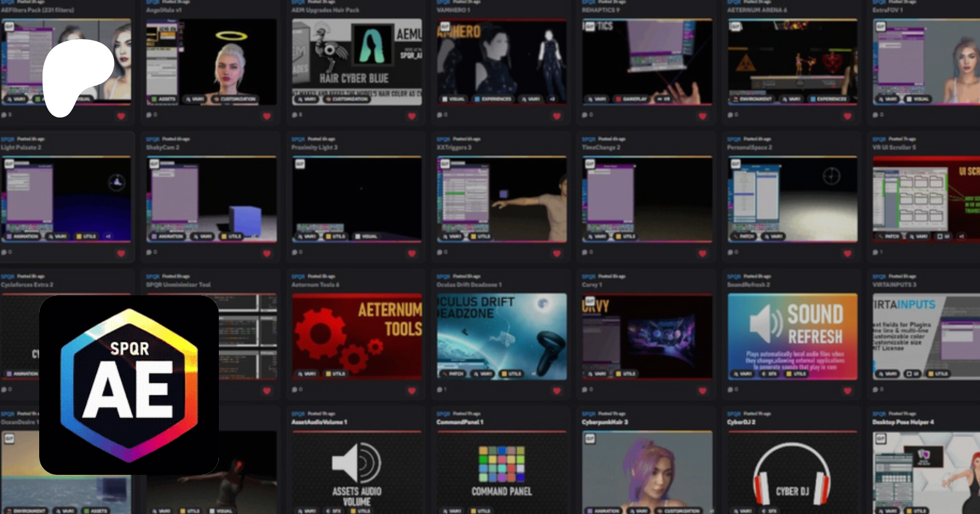Open the PersonalSpace 2 post title

(749, 147)
